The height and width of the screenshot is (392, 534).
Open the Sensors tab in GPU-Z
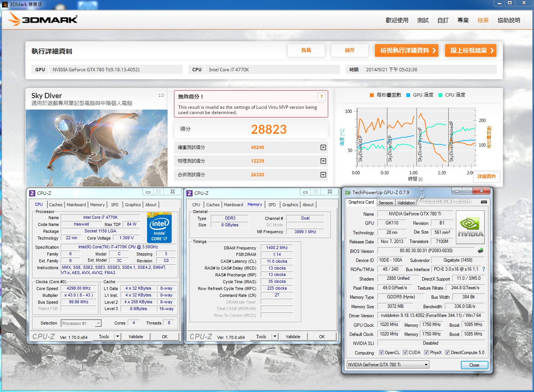tap(386, 203)
